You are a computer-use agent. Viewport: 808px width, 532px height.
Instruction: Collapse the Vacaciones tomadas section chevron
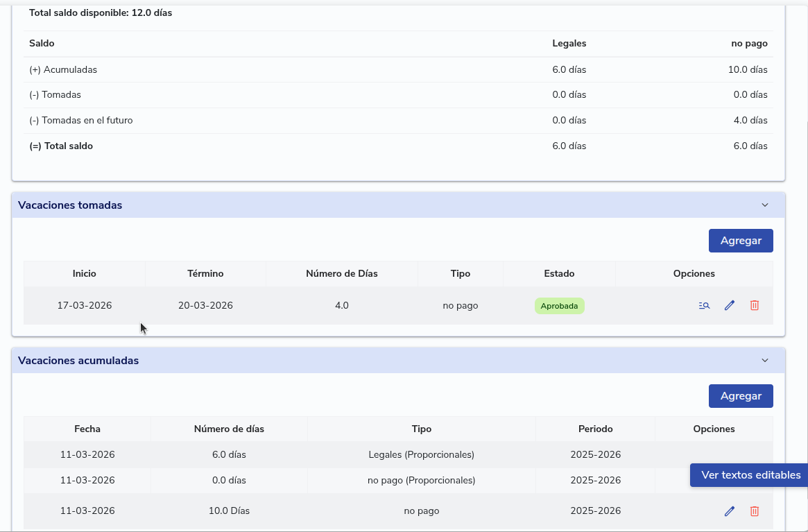coord(765,205)
